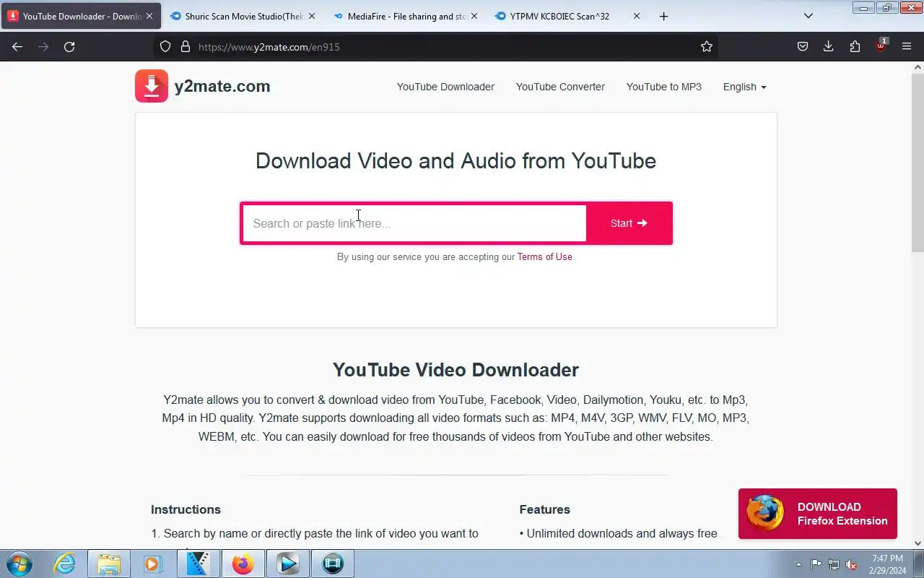Open the uBlock Origin extension icon
924x578 pixels.
(x=881, y=45)
